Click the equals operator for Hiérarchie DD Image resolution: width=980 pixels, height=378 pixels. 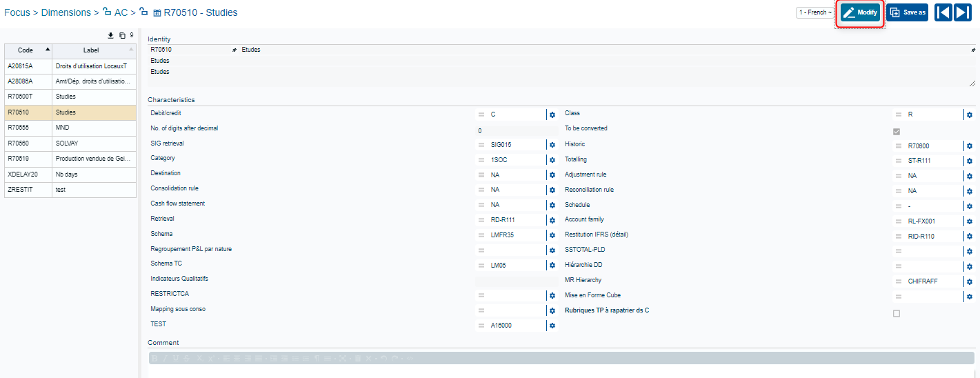(x=899, y=266)
